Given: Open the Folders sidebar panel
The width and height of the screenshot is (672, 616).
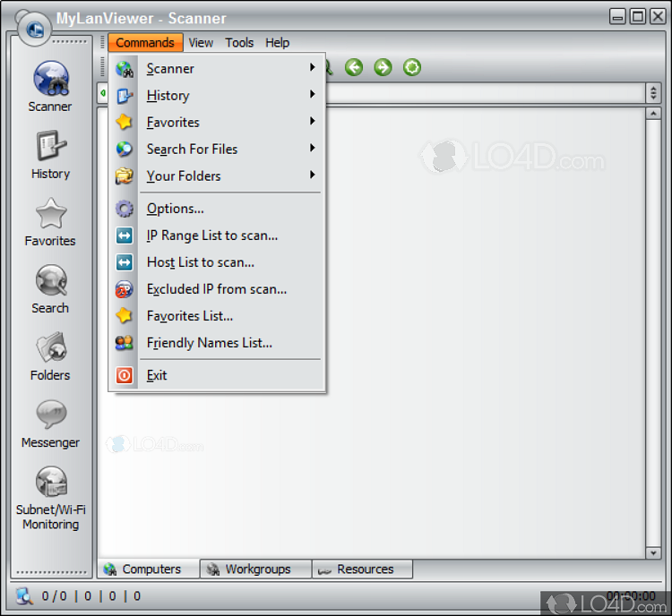Looking at the screenshot, I should point(50,356).
